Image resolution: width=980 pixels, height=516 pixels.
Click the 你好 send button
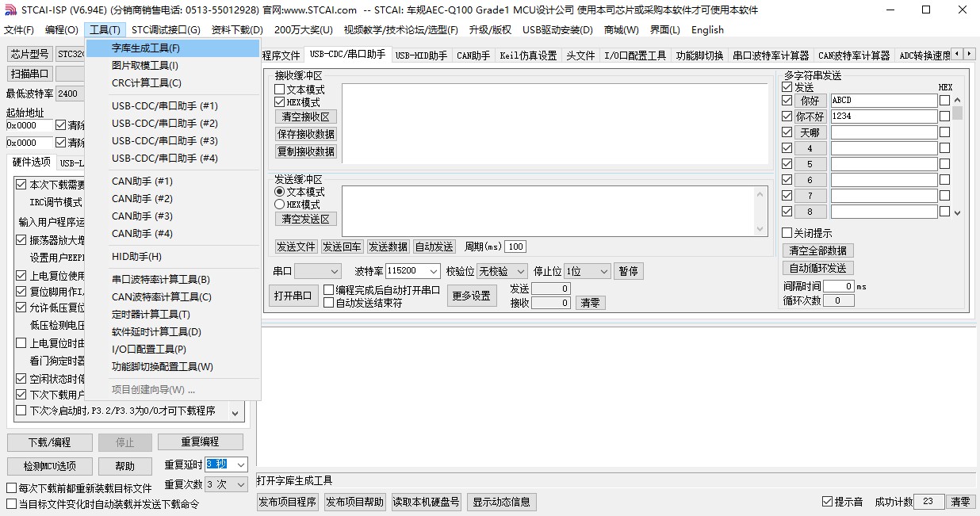(x=810, y=101)
